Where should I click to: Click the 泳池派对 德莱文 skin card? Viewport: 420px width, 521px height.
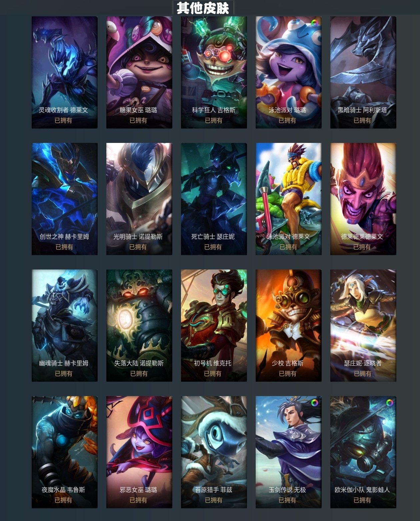point(289,199)
